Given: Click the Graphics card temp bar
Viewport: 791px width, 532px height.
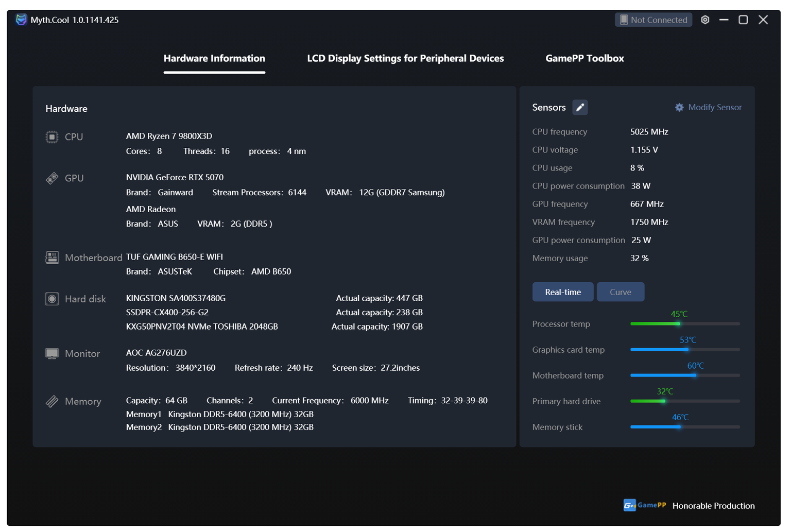Looking at the screenshot, I should [x=685, y=350].
